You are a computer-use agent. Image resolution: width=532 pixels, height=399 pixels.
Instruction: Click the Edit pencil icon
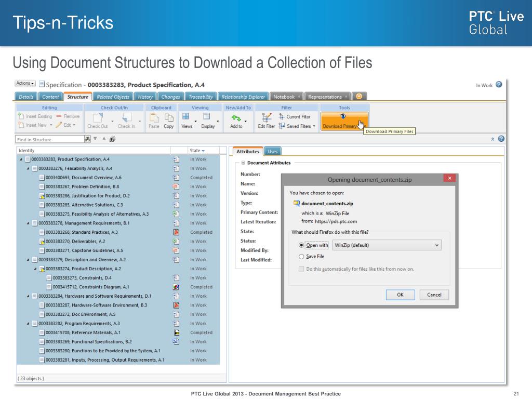coord(59,125)
